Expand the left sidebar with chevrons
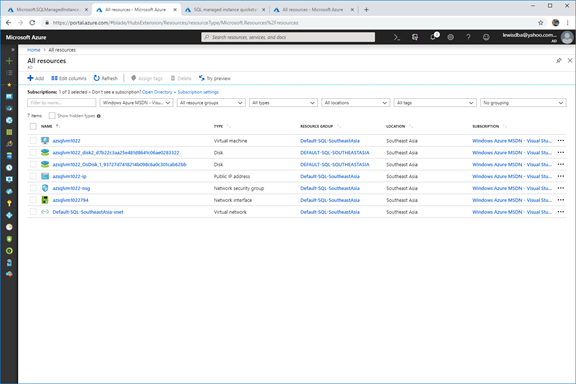 tap(12, 49)
